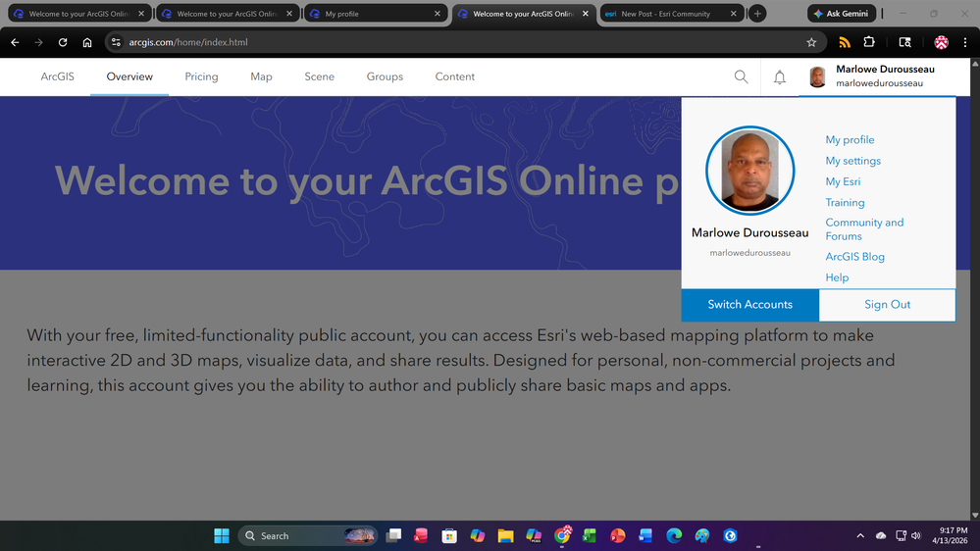This screenshot has height=551, width=980.
Task: Open the Scene tab
Action: (320, 76)
